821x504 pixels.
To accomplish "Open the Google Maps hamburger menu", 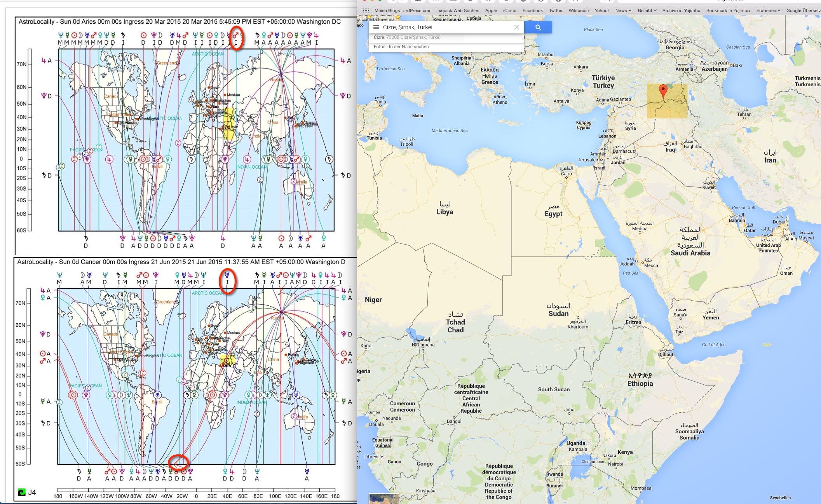I will (376, 27).
